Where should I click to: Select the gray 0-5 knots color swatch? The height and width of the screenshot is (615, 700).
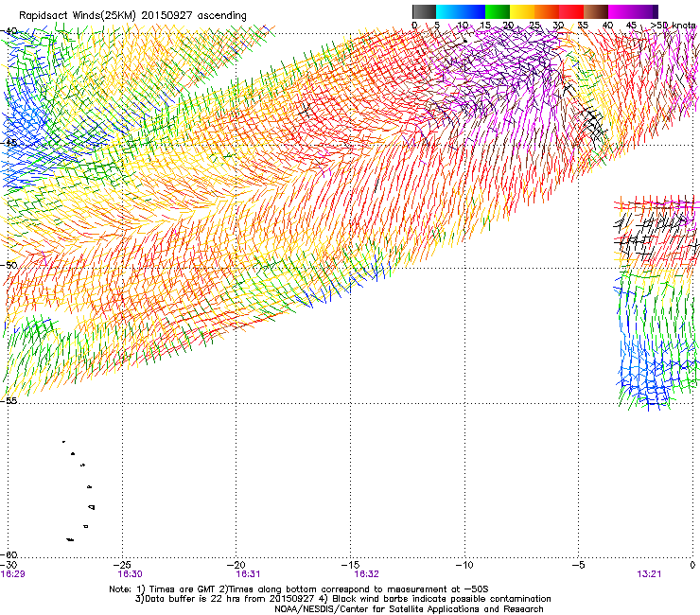[424, 11]
